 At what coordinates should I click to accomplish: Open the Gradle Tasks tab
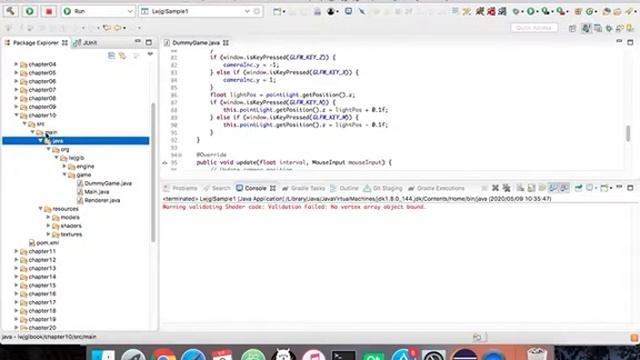pyautogui.click(x=303, y=188)
